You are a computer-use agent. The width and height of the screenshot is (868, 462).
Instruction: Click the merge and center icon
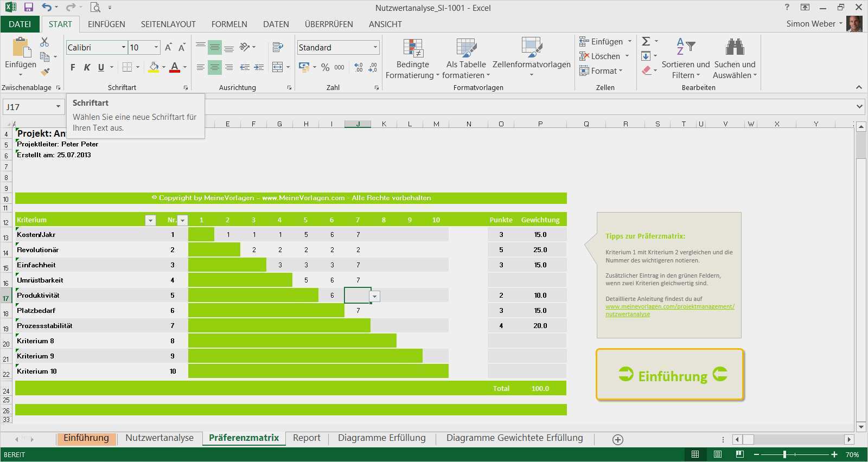[277, 67]
